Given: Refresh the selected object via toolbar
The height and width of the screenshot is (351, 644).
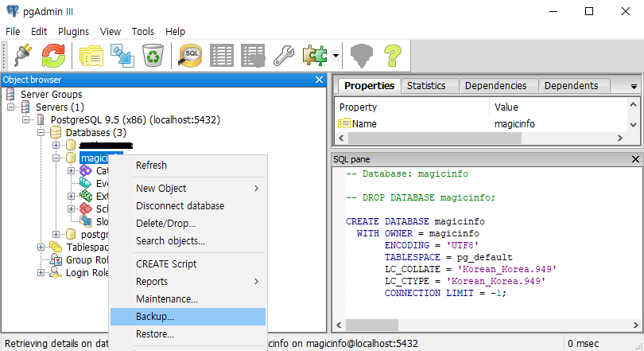Looking at the screenshot, I should point(53,56).
